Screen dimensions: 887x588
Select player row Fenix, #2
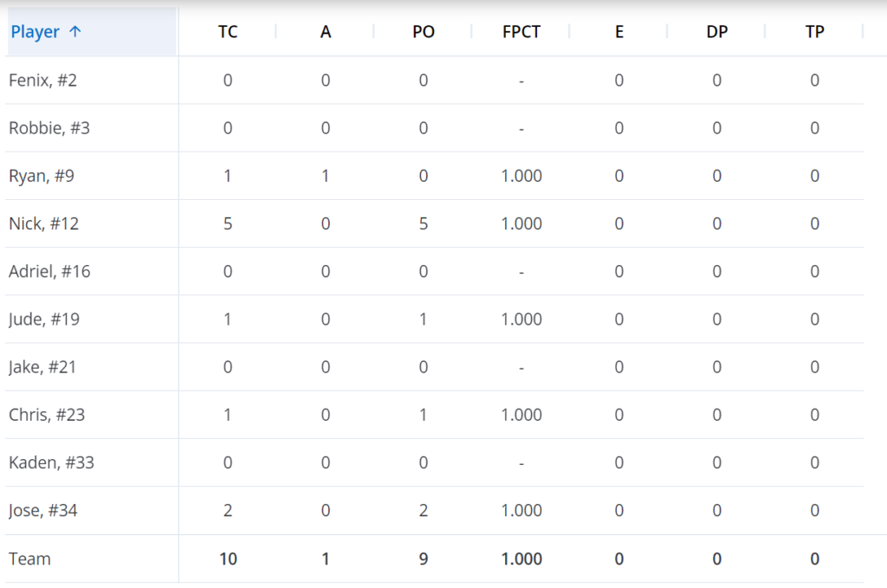(435, 81)
